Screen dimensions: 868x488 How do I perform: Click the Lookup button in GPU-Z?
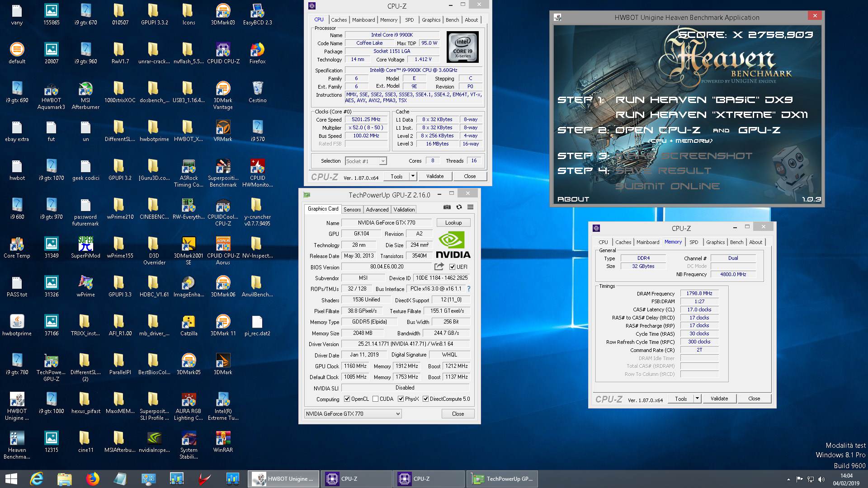(453, 223)
